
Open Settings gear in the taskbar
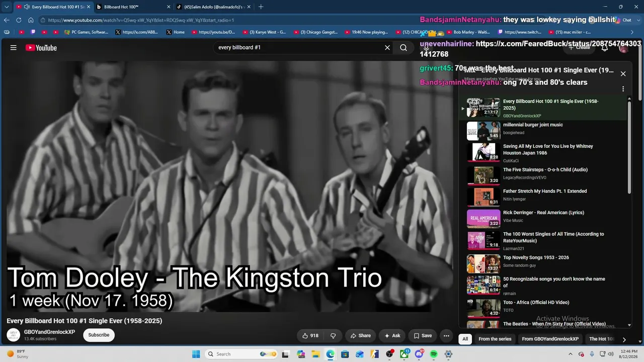tap(448, 354)
